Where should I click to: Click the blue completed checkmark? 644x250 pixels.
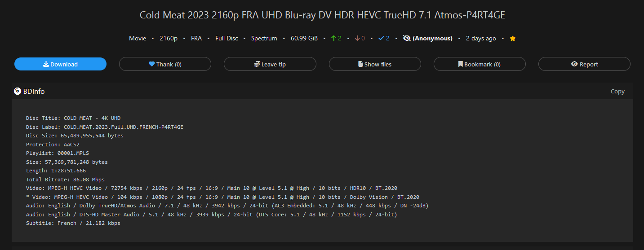click(381, 39)
